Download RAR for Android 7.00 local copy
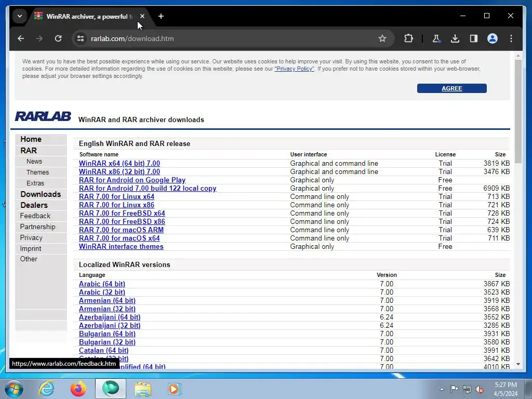 pyautogui.click(x=148, y=188)
